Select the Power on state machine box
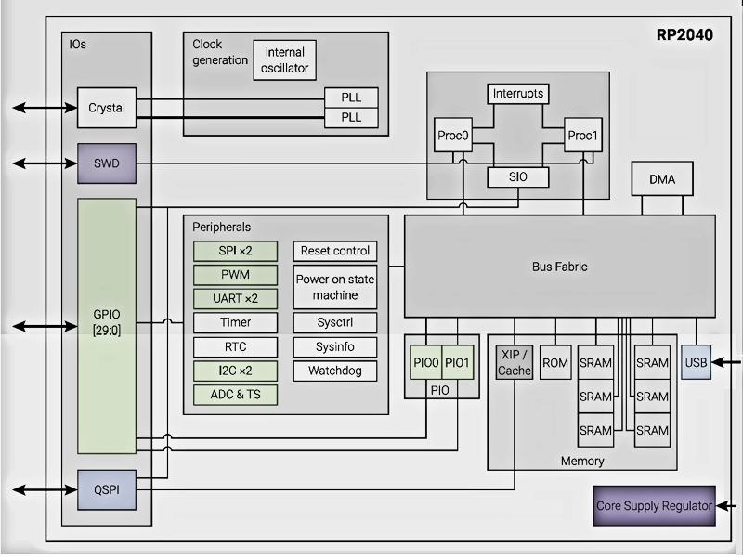743x560 pixels. (335, 287)
